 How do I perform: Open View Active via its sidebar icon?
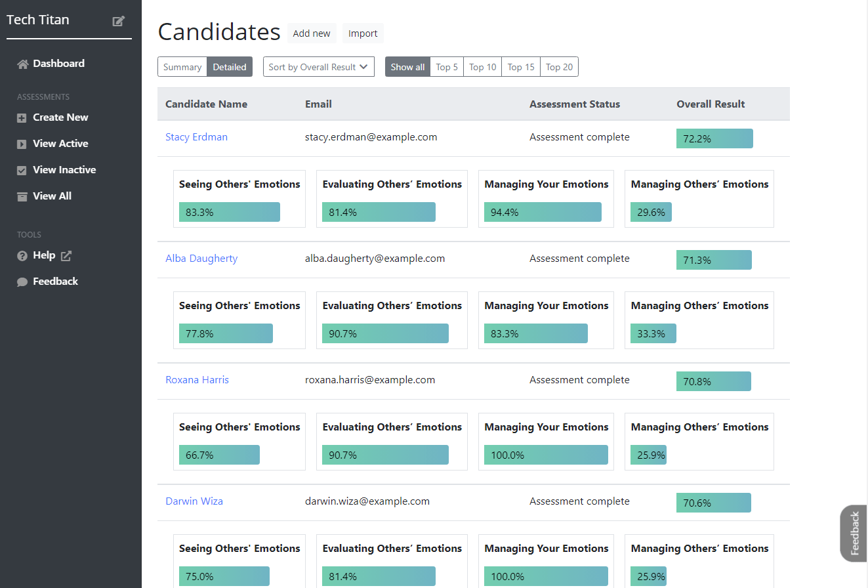tap(20, 143)
